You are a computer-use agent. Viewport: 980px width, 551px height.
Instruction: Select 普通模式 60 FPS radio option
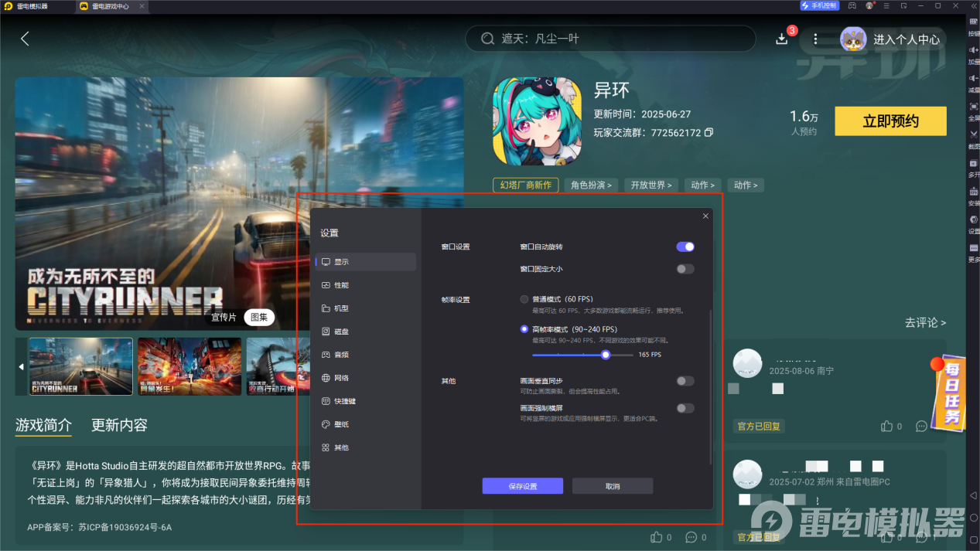coord(523,299)
